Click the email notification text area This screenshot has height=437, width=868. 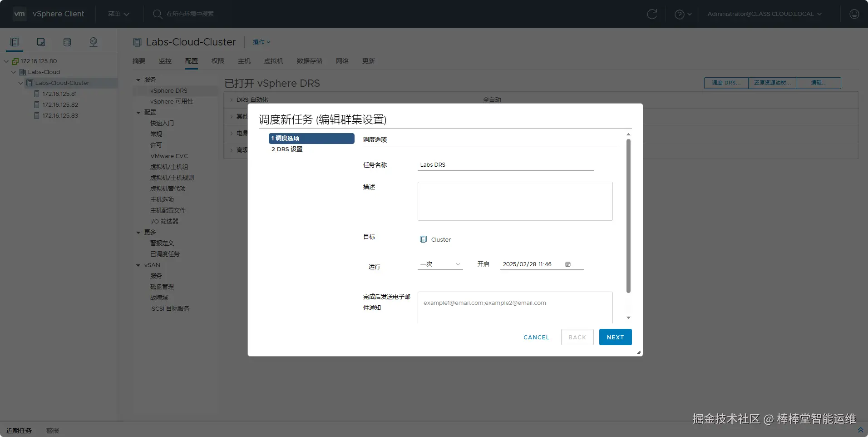point(515,308)
